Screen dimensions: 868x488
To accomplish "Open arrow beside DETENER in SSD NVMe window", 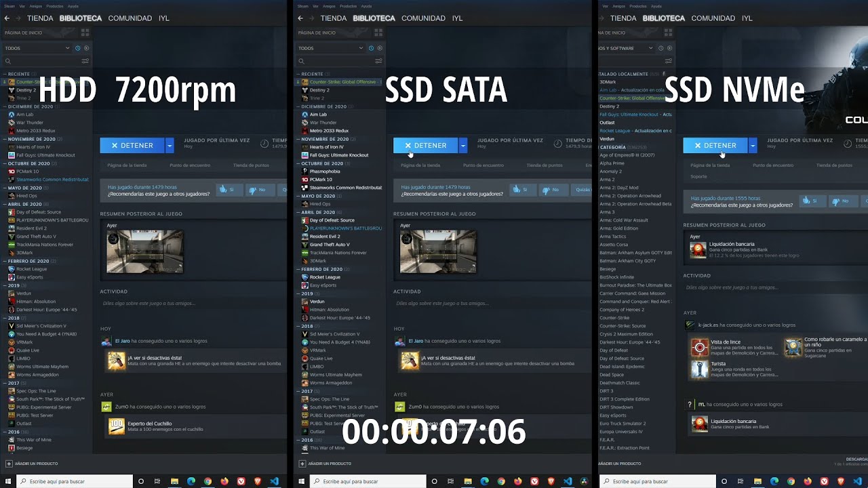I will [x=753, y=145].
